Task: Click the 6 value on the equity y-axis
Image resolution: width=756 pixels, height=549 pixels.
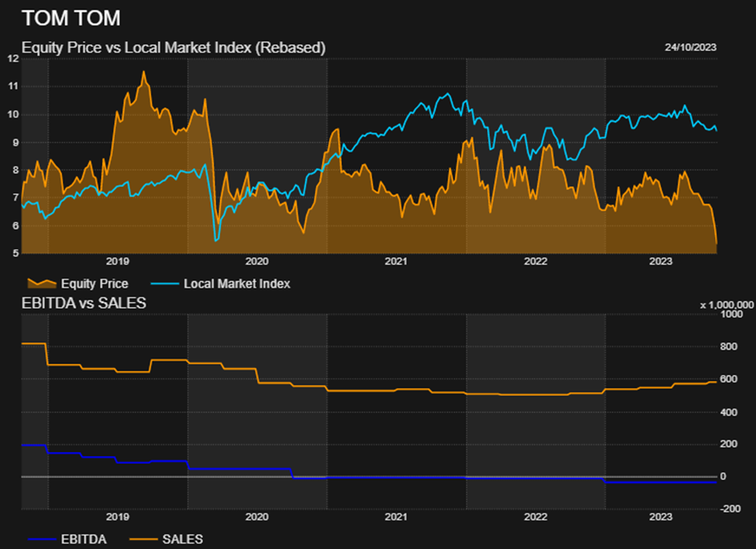Action: 16,226
